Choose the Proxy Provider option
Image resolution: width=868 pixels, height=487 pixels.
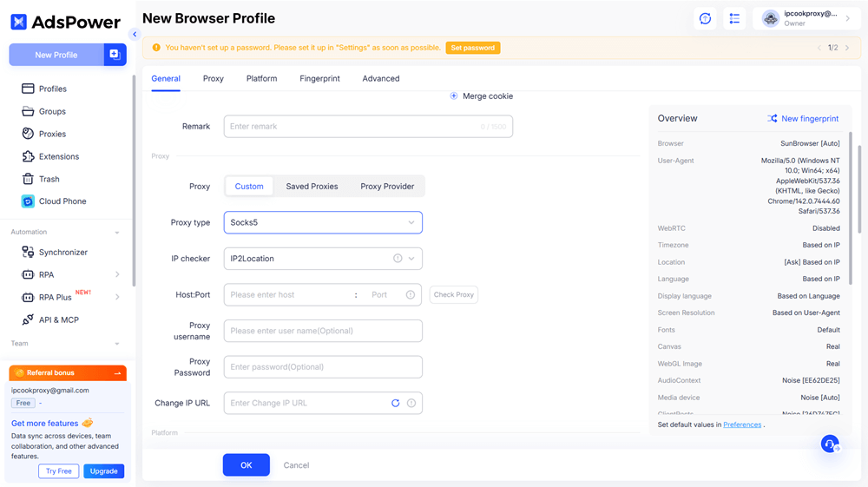(x=387, y=187)
